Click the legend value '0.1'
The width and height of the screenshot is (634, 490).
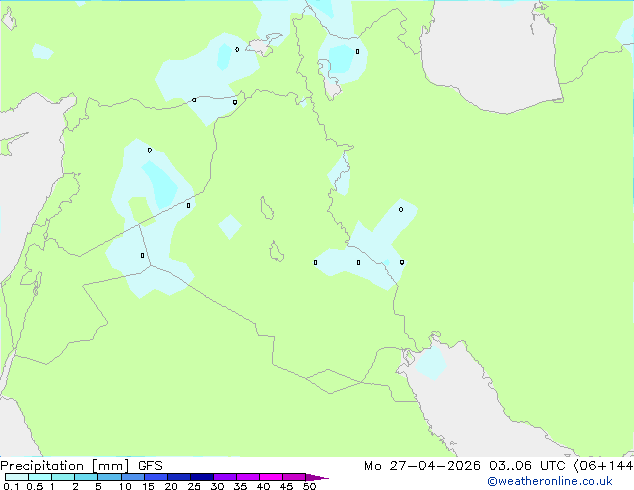11,486
